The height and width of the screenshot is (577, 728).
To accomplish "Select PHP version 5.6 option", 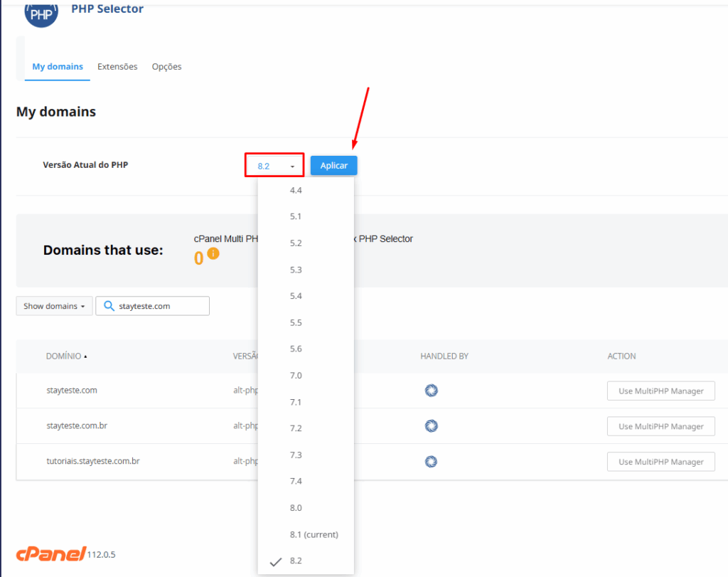I will click(x=296, y=349).
